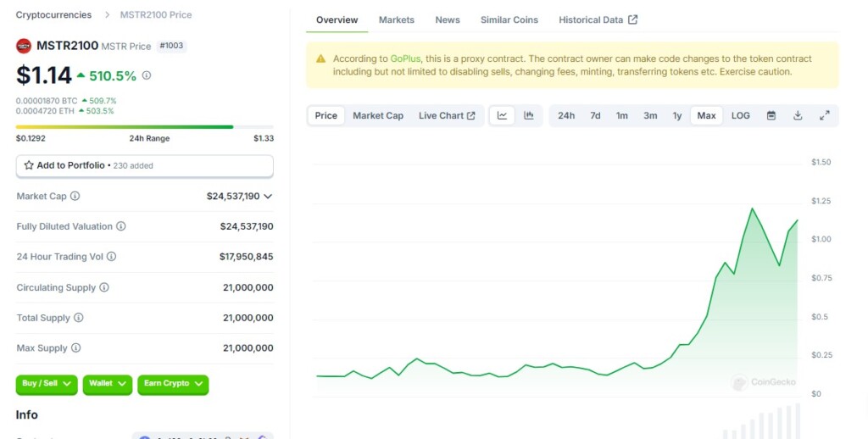Click external link icon next to Historical Data
This screenshot has height=439, width=868.
[x=632, y=19]
